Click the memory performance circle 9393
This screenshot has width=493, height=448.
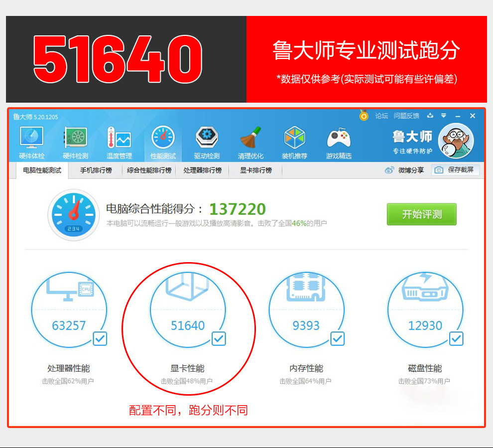pyautogui.click(x=306, y=310)
